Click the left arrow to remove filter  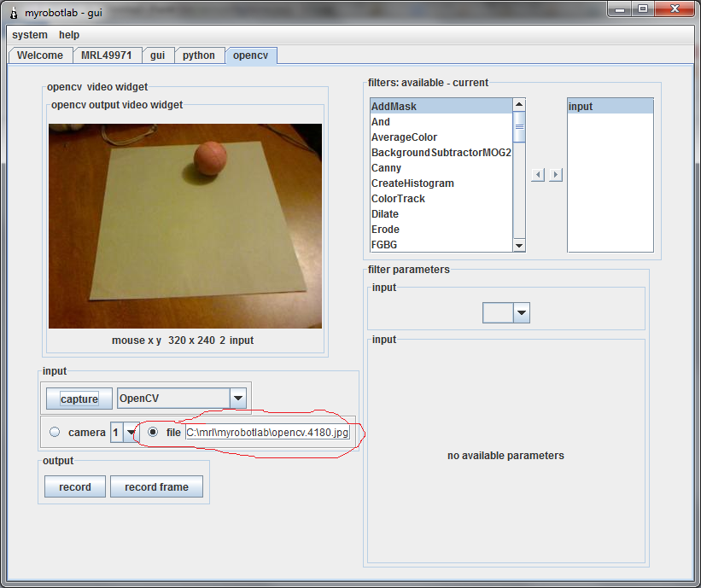coord(538,175)
